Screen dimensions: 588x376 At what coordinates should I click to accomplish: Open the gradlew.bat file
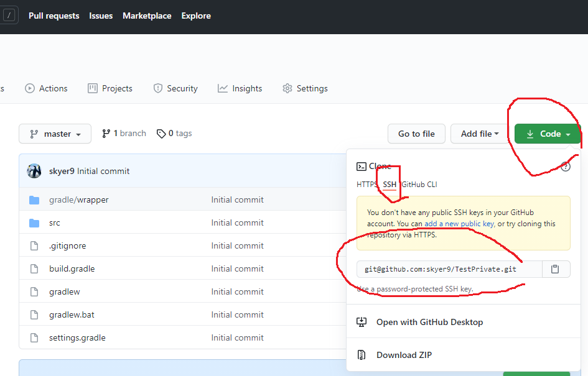[x=72, y=314]
